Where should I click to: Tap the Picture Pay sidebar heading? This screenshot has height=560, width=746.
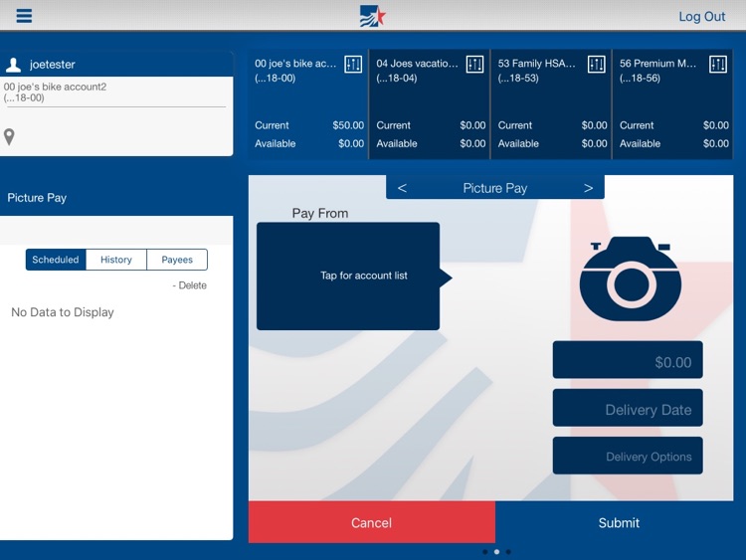pyautogui.click(x=37, y=198)
